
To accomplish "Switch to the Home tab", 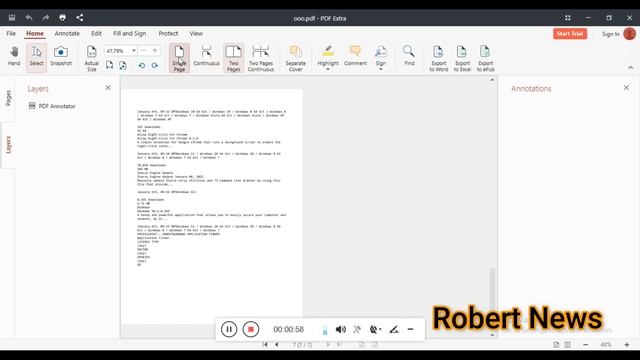I will tap(35, 33).
